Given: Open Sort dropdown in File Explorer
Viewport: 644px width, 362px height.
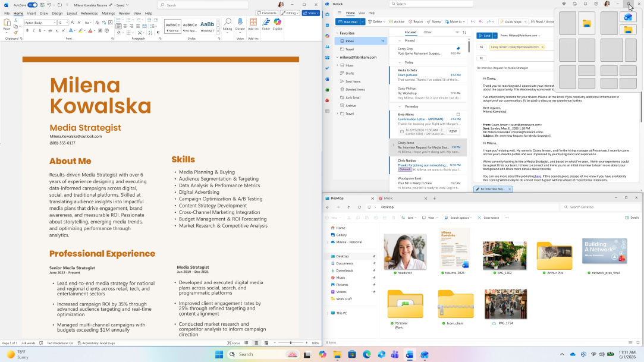Looking at the screenshot, I should point(409,218).
